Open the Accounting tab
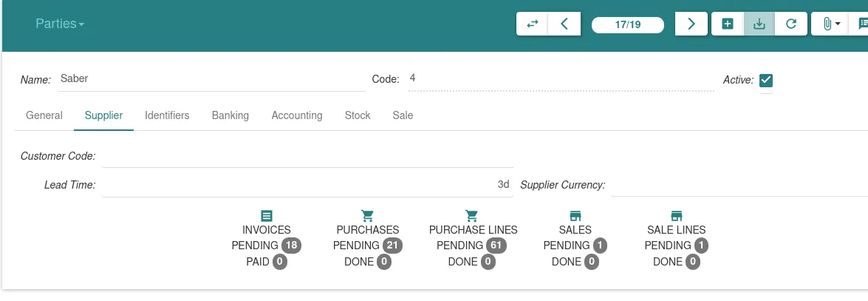Image resolution: width=868 pixels, height=301 pixels. point(297,115)
